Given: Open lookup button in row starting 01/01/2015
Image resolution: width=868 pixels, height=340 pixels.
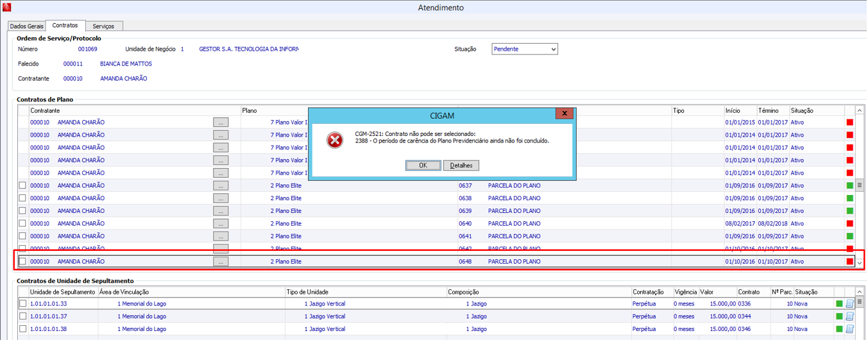Looking at the screenshot, I should coord(221,122).
